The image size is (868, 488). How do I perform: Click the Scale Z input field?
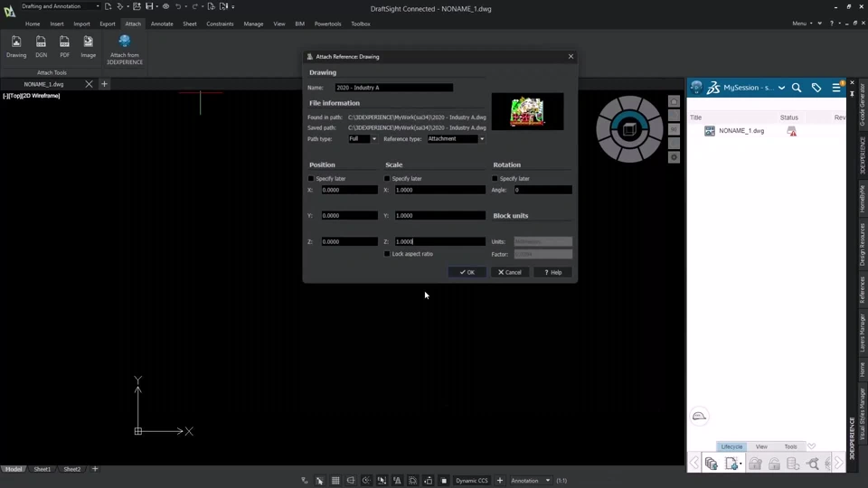[x=439, y=241]
